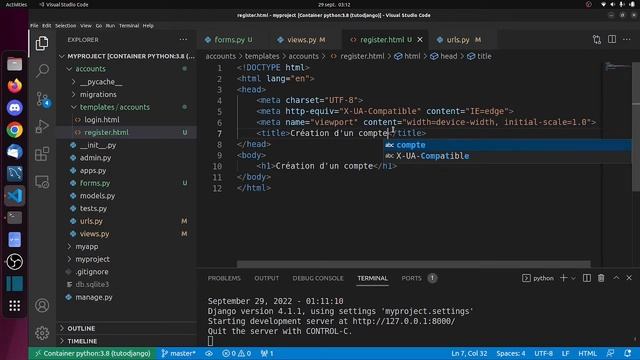Open the terminal launch profile dropdown

tap(573, 278)
